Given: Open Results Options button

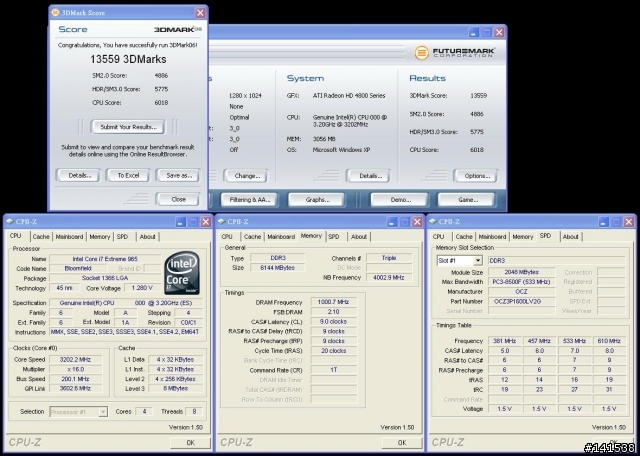Looking at the screenshot, I should click(x=477, y=176).
